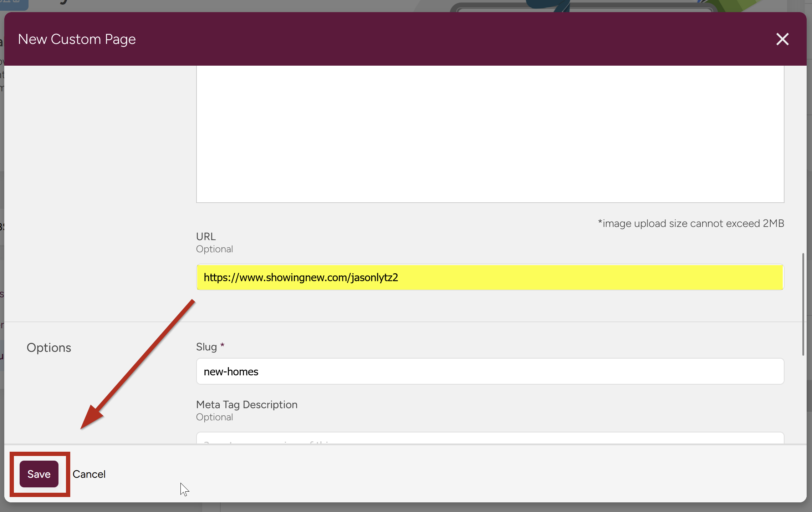This screenshot has width=812, height=512.
Task: Click the empty maroon dialog header bar
Action: 428,39
